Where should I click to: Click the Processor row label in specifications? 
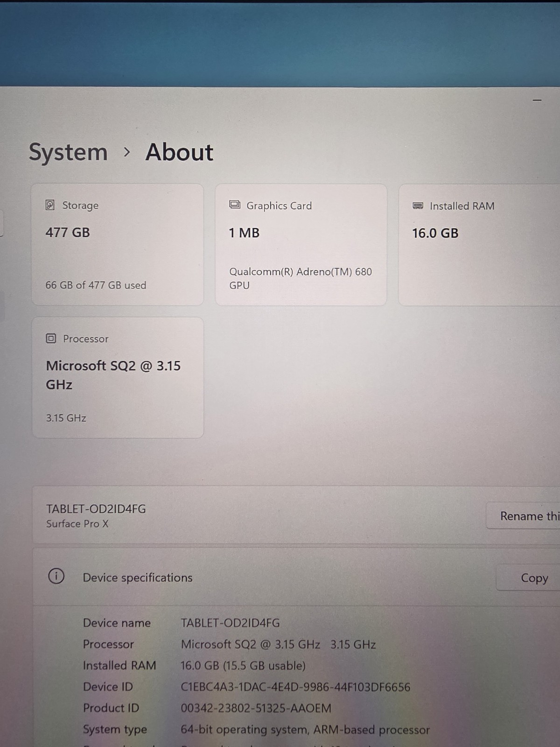[x=108, y=644]
